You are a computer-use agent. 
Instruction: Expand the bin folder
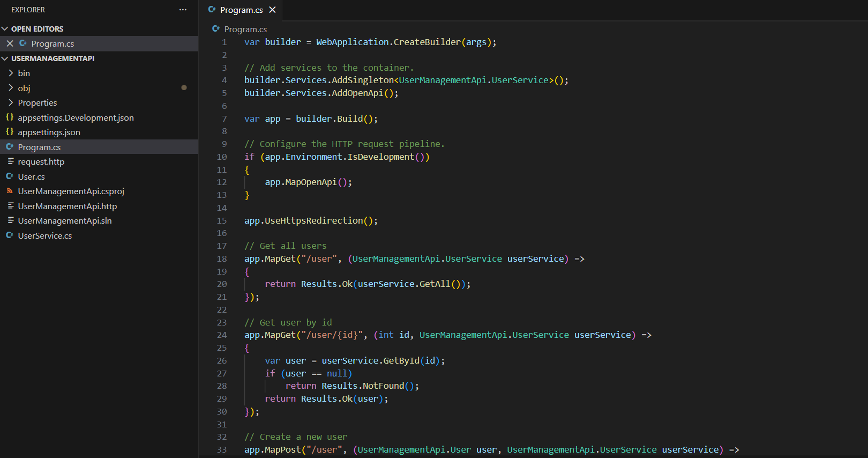coord(11,73)
